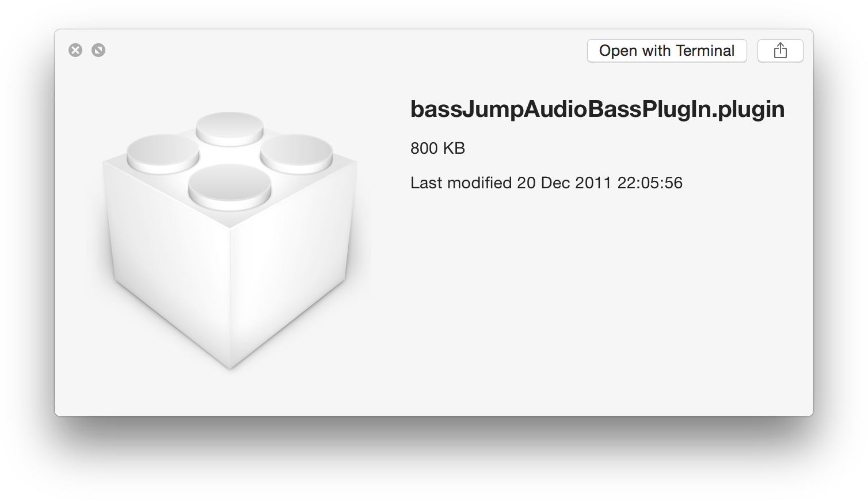Click the bassJumpAudioBassPlugIn.plugin file name
868x501 pixels.
tap(597, 109)
